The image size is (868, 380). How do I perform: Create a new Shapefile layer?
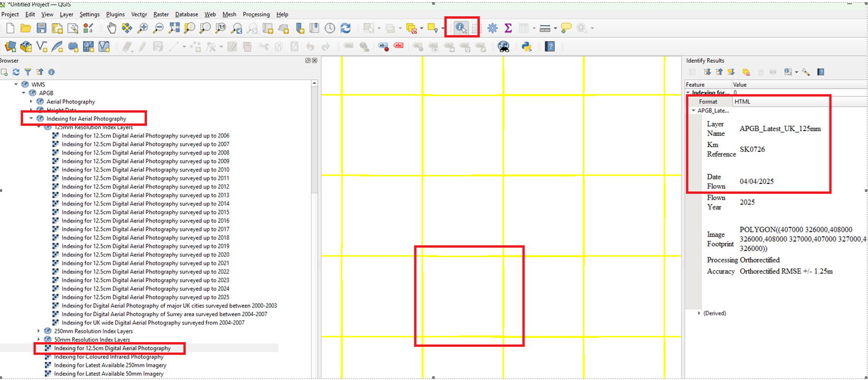(x=42, y=47)
